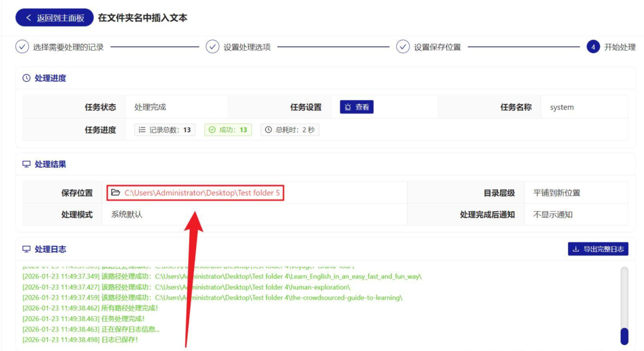Screen dimensions: 644x351
Task: Click the log panel vertical scrollbar thumb
Action: (x=624, y=336)
